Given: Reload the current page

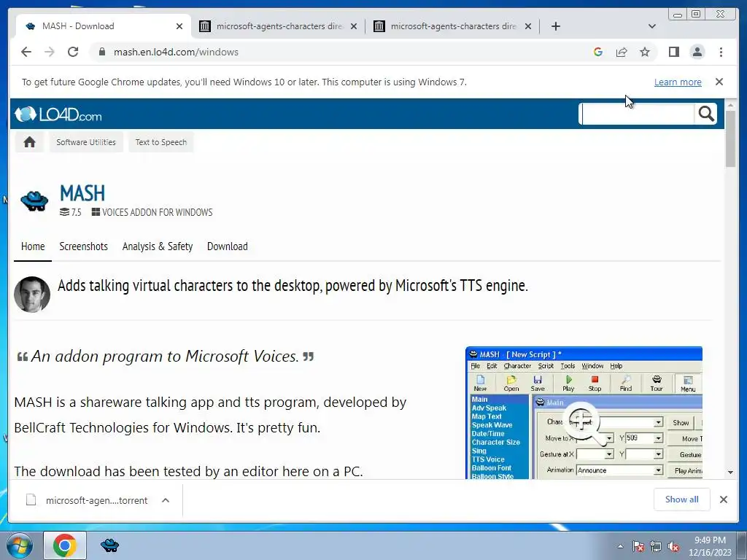Looking at the screenshot, I should click(x=73, y=52).
